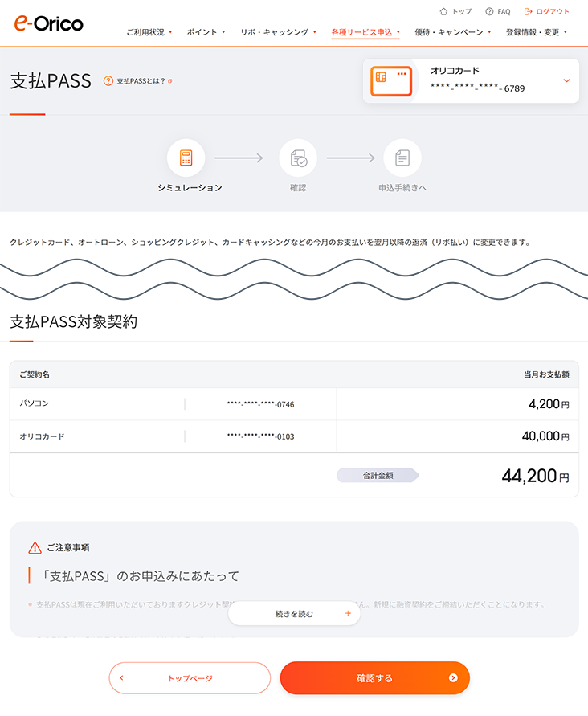Image resolution: width=588 pixels, height=716 pixels.
Task: Click the orange credit card thumbnail
Action: (x=391, y=81)
